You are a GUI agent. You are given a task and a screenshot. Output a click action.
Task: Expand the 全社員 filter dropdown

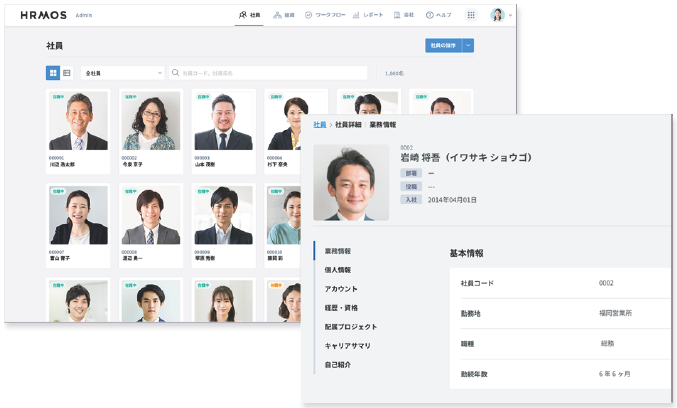[x=123, y=73]
